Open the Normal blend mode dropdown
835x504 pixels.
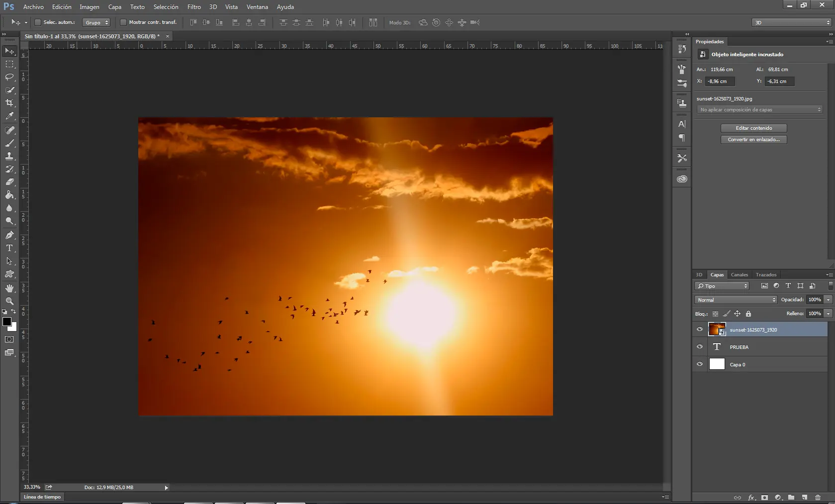click(x=736, y=300)
